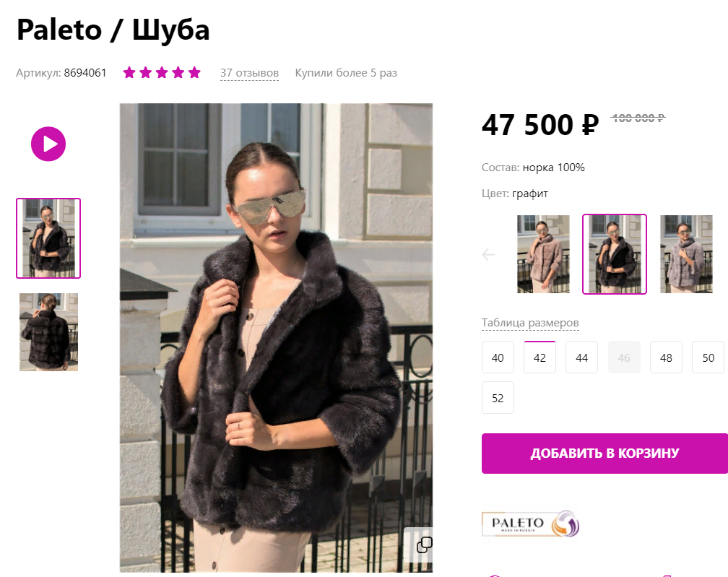Click the five-star rating
The height and width of the screenshot is (577, 728).
[162, 72]
